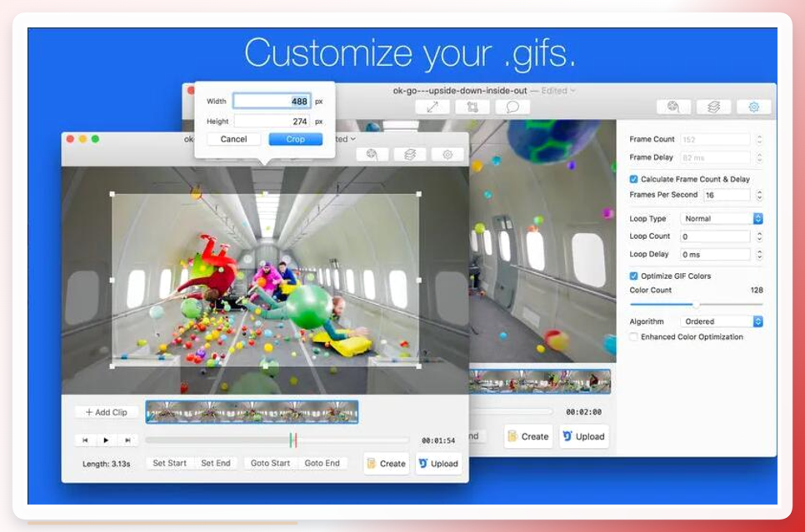
Task: Skip to next frame in front window
Action: [x=127, y=440]
